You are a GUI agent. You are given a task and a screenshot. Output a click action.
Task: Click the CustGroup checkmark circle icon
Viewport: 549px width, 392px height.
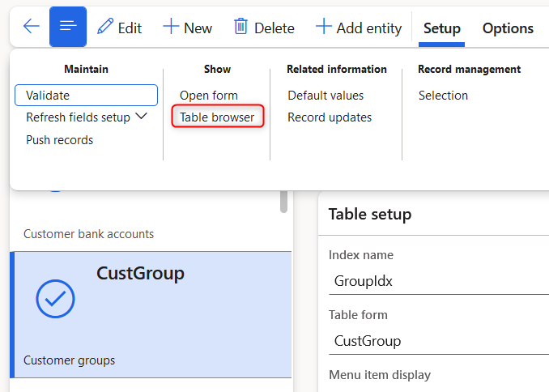click(55, 299)
